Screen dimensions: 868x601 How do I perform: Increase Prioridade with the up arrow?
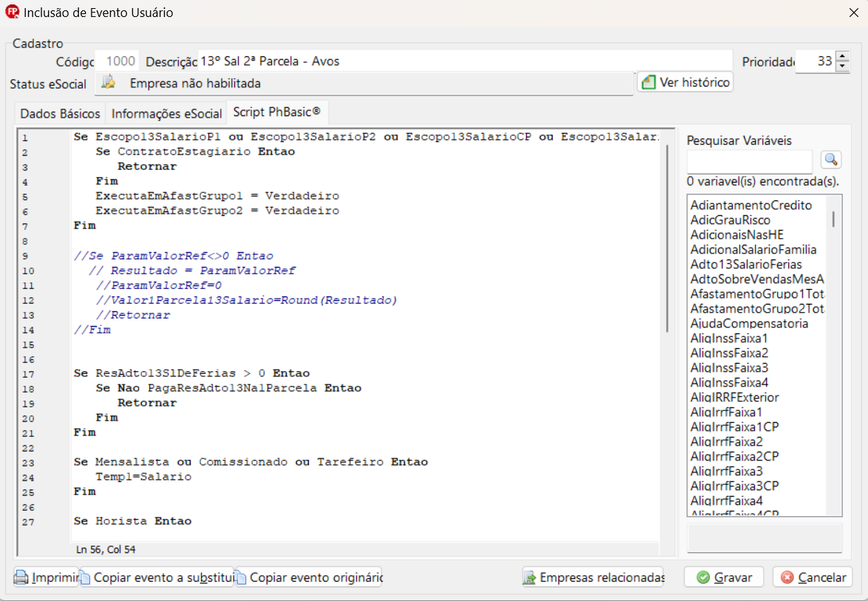coord(843,56)
